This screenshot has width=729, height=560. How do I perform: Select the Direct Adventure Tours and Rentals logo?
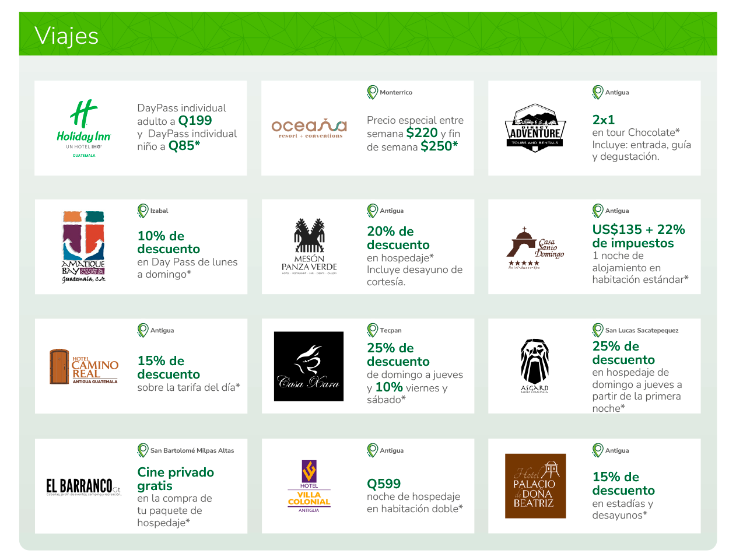point(535,128)
